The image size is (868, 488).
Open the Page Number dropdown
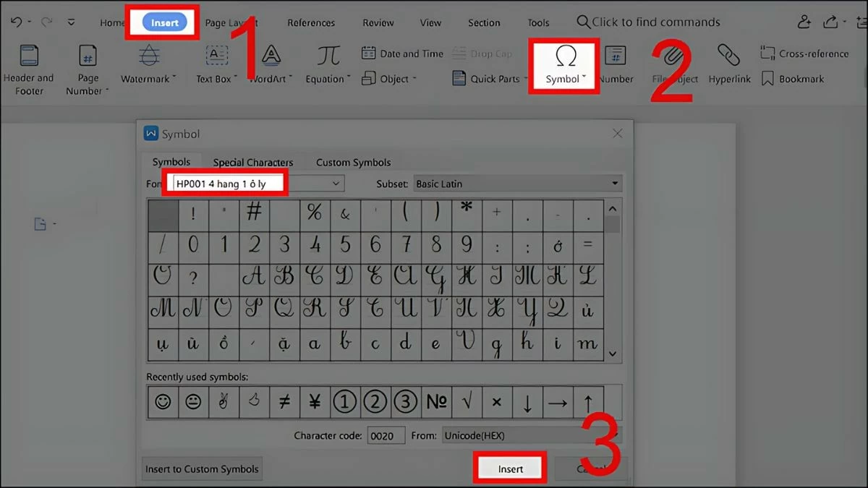point(107,91)
